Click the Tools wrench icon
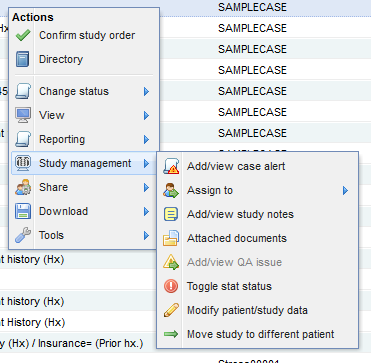371x363 pixels. pos(23,235)
